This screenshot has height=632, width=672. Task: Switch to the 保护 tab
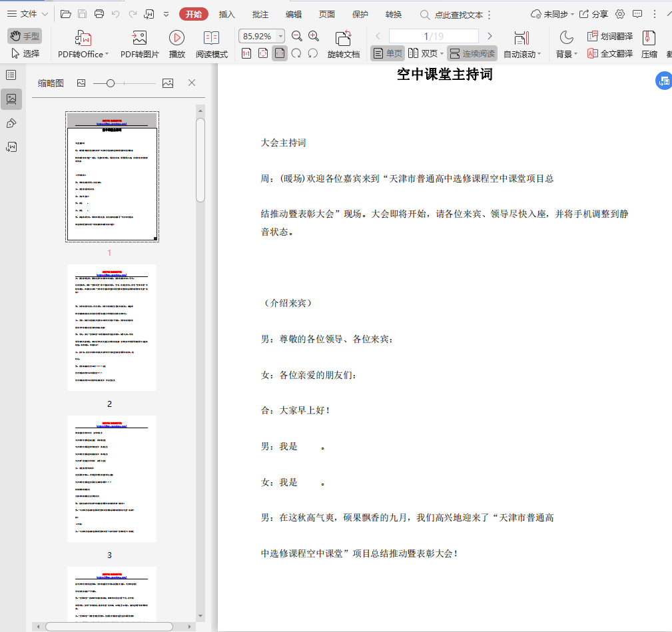360,14
